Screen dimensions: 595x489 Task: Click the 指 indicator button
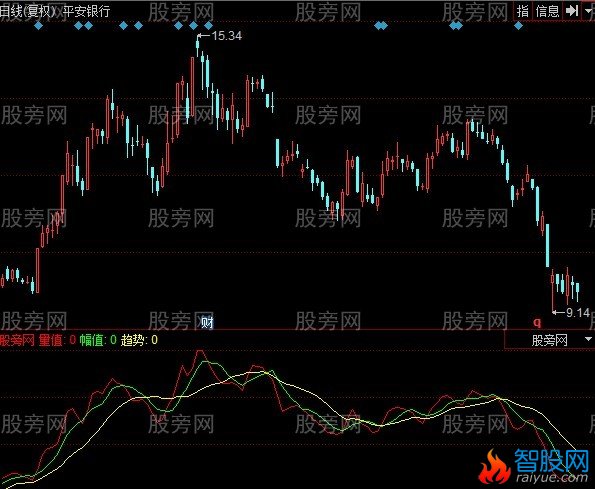523,11
